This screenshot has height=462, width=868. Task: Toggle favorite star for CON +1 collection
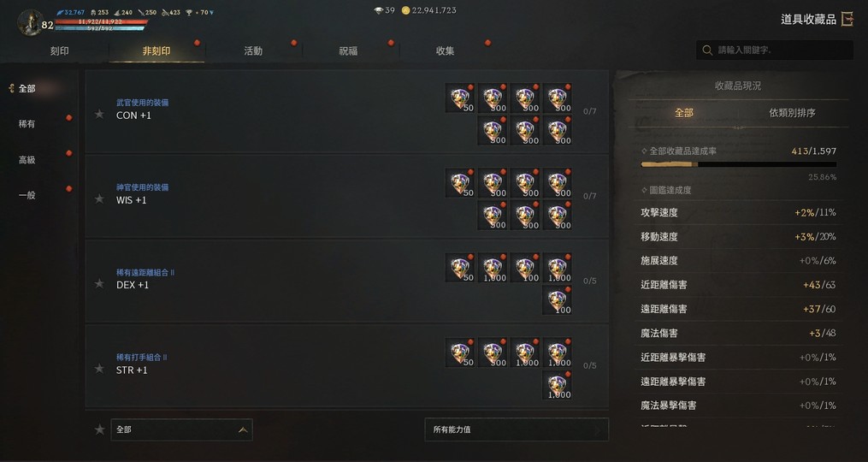[x=99, y=114]
